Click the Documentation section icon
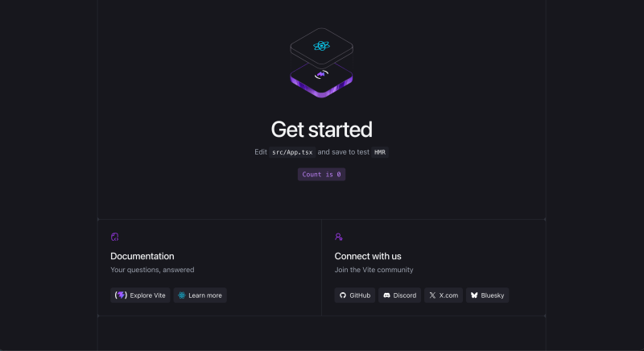 [x=114, y=237]
